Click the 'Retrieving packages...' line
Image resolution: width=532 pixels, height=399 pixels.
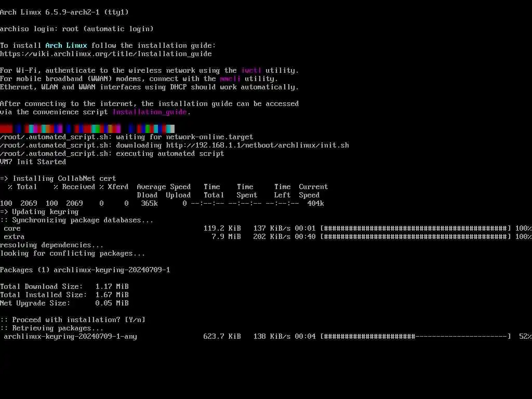(52, 328)
